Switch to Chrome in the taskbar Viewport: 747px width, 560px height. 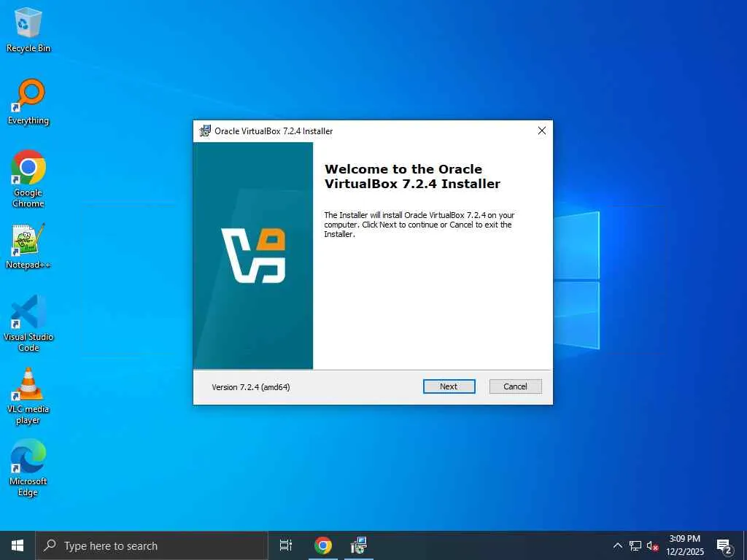tap(323, 545)
